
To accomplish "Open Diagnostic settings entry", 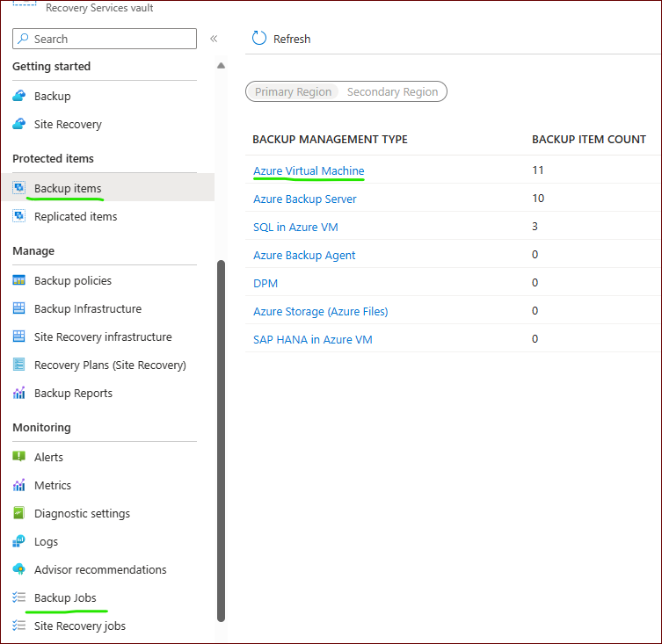I will click(82, 514).
